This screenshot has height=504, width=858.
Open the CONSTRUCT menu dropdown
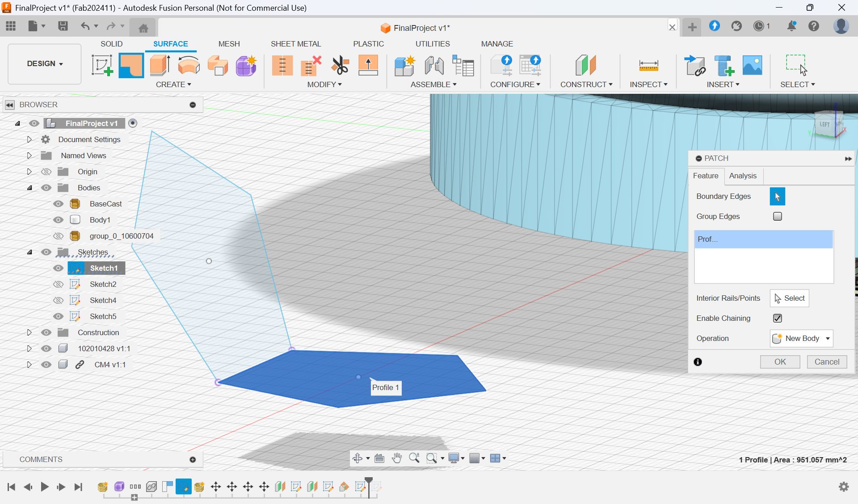(586, 84)
